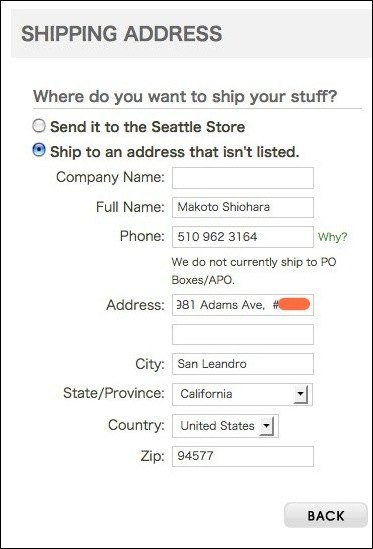
Task: Click the Send it to the Seattle Store label
Action: point(147,127)
